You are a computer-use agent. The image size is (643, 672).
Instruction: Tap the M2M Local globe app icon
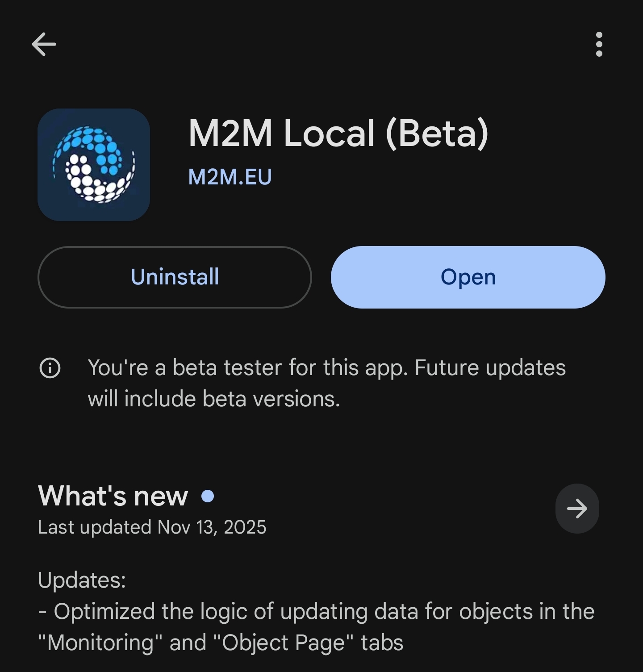[94, 165]
